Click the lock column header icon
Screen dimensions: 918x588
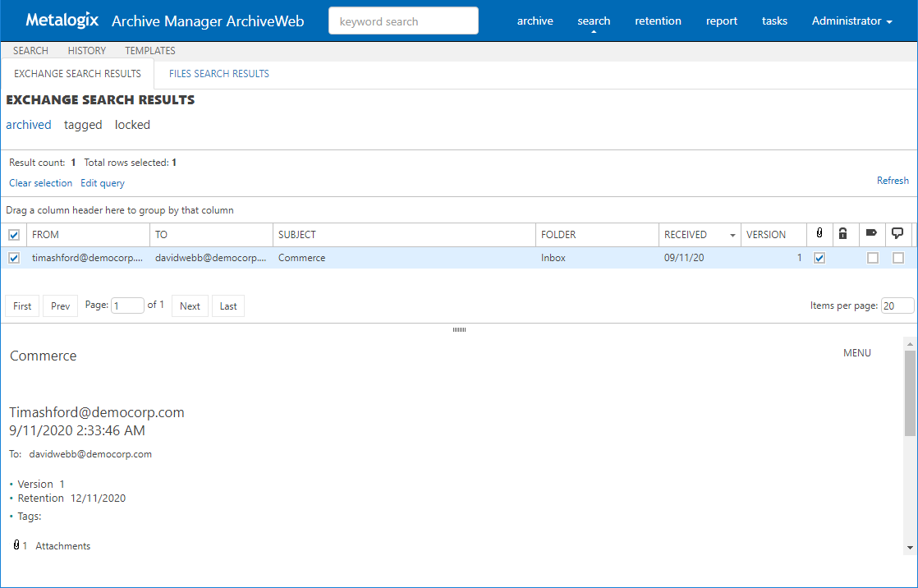(x=842, y=234)
